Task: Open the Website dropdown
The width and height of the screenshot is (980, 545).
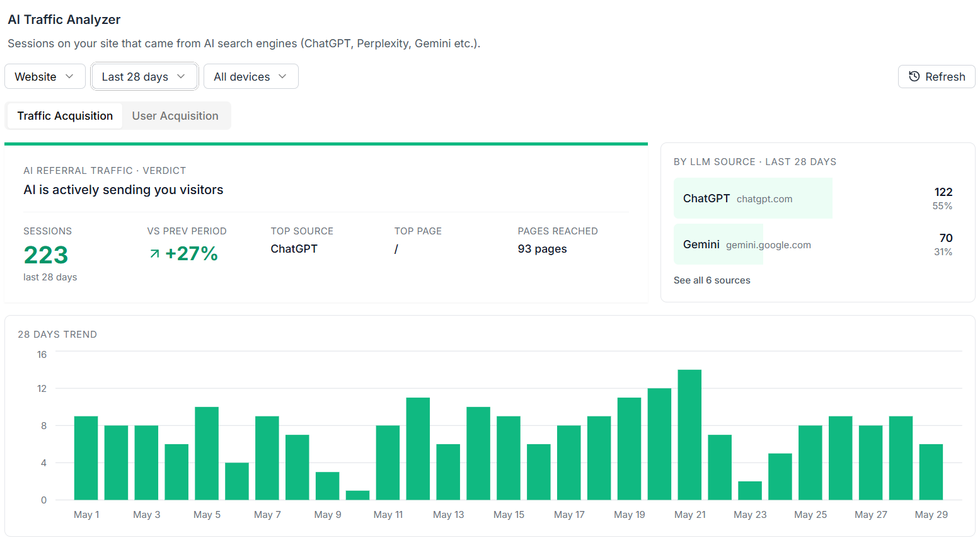Action: pos(45,76)
